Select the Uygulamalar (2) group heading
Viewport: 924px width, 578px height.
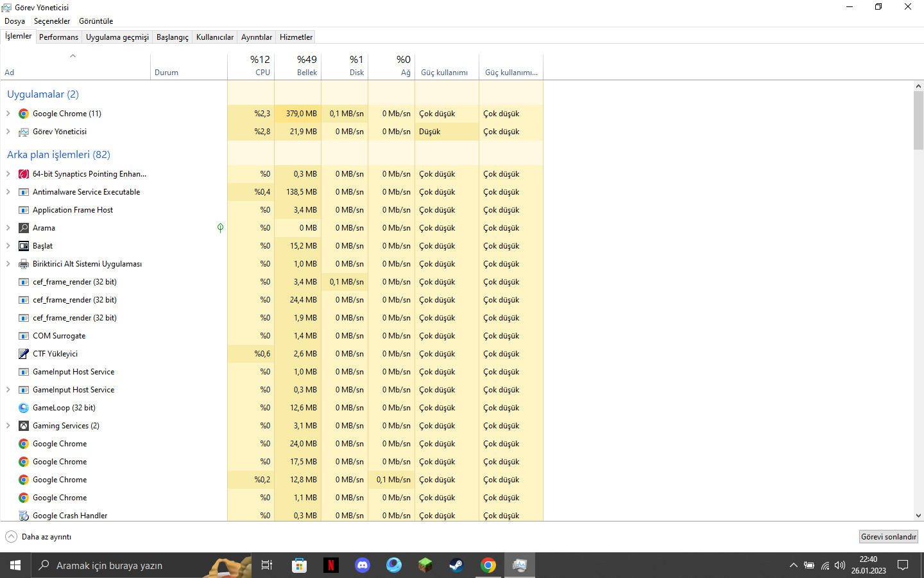(x=43, y=94)
